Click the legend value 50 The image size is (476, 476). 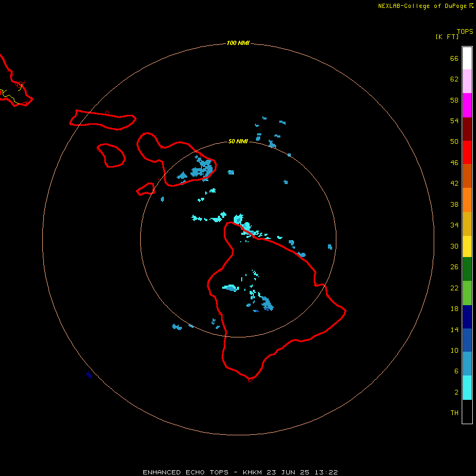point(454,142)
